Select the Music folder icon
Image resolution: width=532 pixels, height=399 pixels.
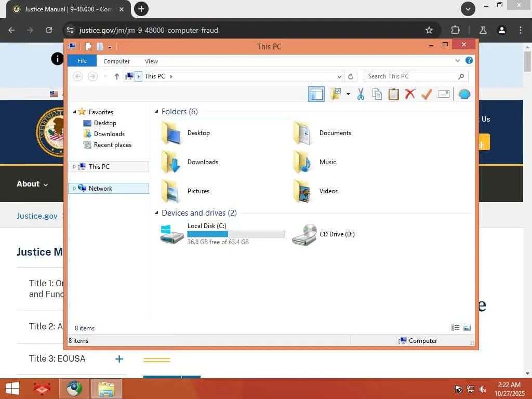point(303,162)
